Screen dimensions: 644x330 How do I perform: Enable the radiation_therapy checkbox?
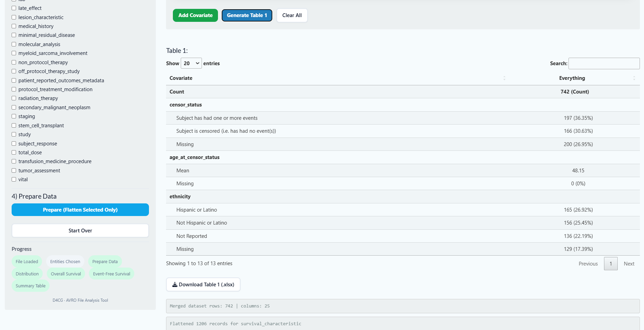tap(14, 98)
